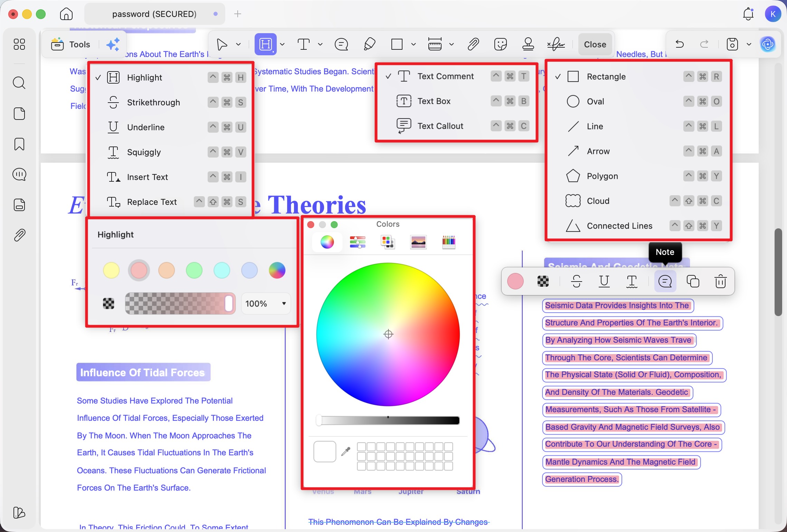Activate the Highlight tool in toolbar
The height and width of the screenshot is (532, 787).
tap(266, 44)
